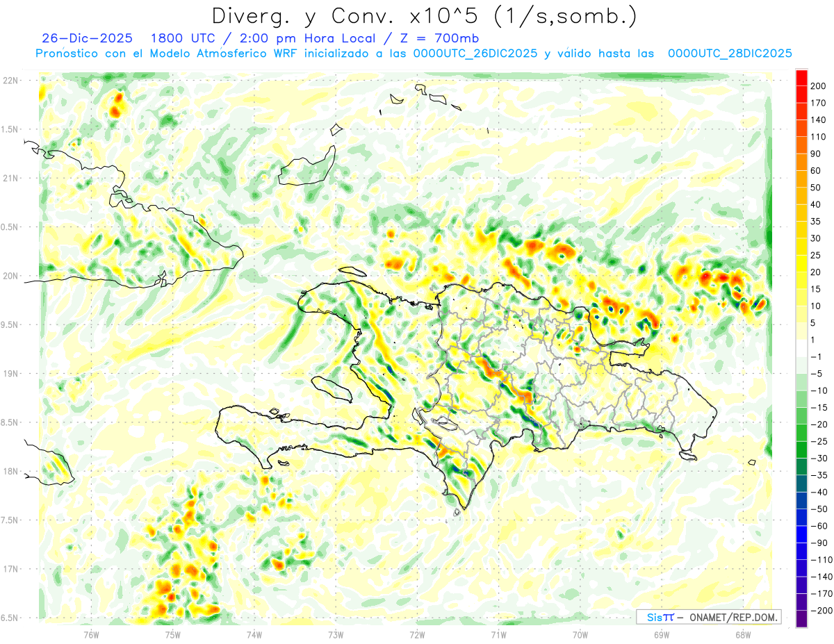
Task: Click the '22N' latitude label
Action: click(x=11, y=81)
